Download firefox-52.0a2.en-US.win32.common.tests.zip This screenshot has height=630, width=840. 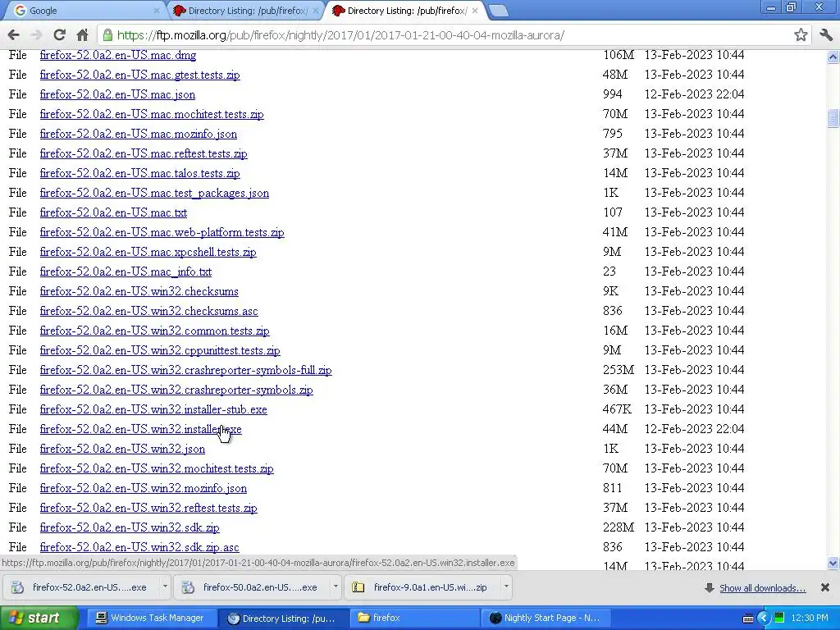coord(155,331)
